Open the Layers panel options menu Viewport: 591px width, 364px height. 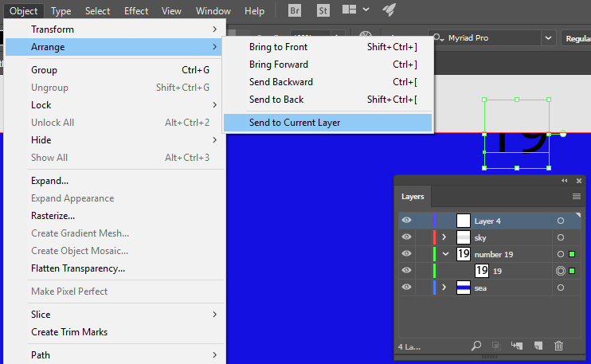point(577,196)
